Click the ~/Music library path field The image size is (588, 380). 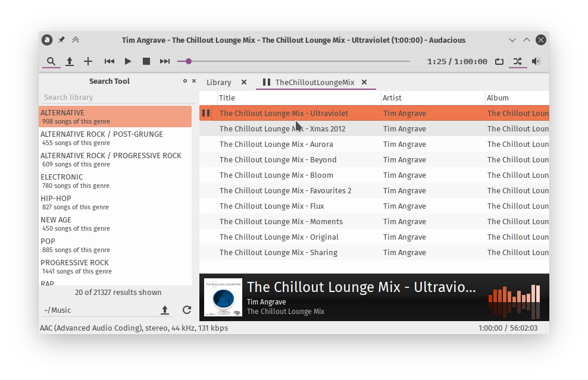click(x=98, y=310)
